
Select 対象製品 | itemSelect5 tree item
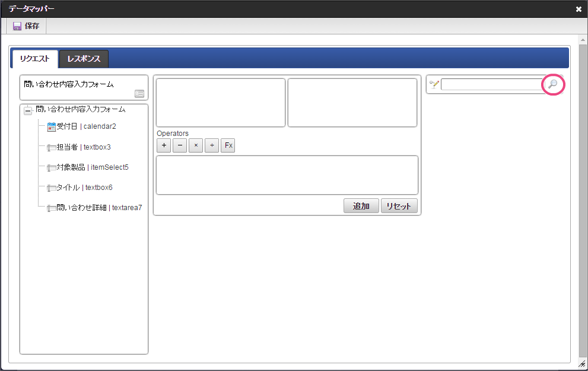pyautogui.click(x=93, y=167)
